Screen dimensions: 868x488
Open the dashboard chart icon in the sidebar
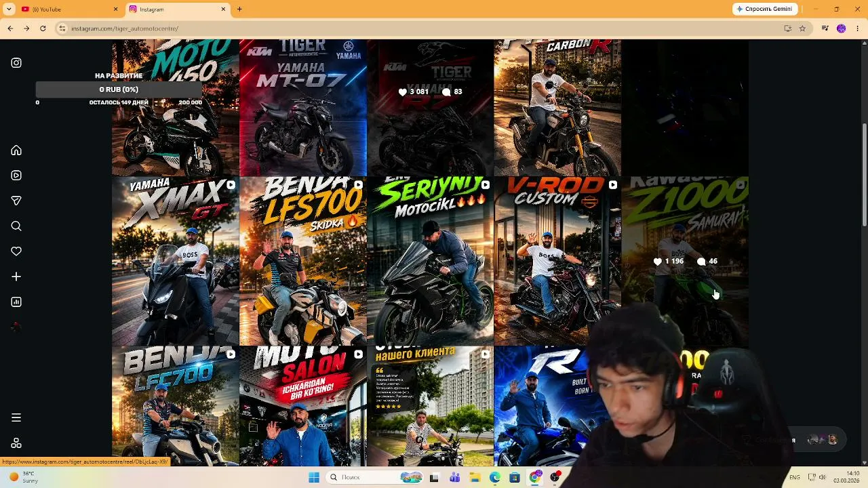click(x=16, y=302)
